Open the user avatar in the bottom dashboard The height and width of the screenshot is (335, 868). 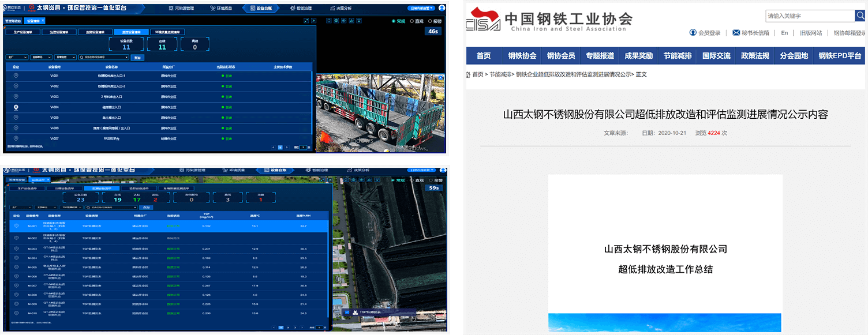(442, 171)
